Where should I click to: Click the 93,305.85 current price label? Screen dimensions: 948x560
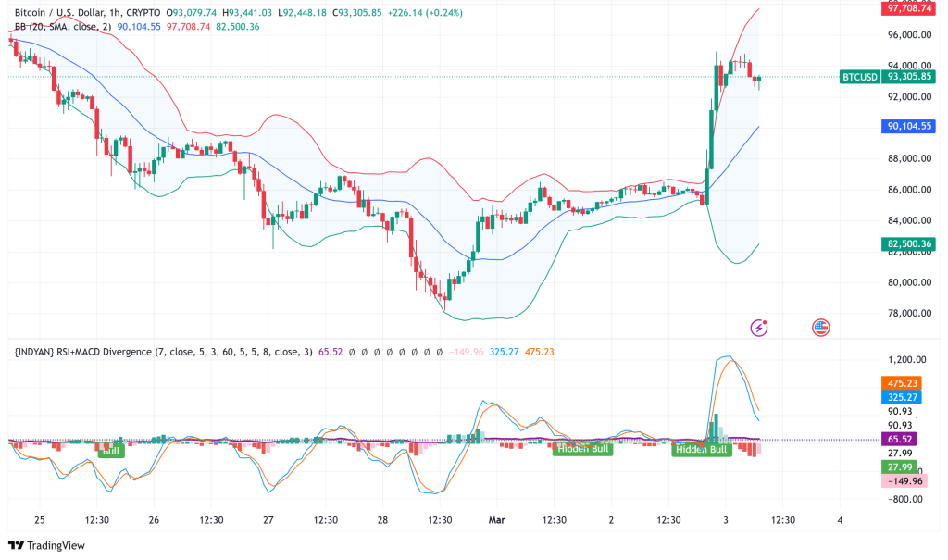(909, 77)
